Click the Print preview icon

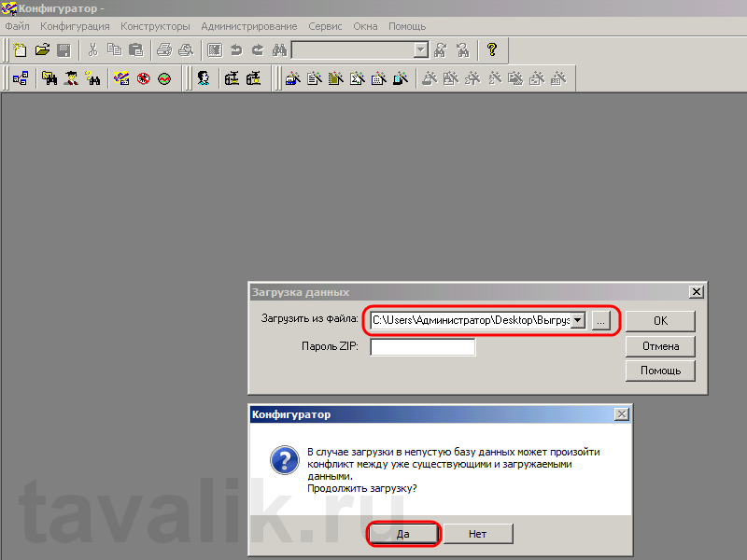click(186, 49)
